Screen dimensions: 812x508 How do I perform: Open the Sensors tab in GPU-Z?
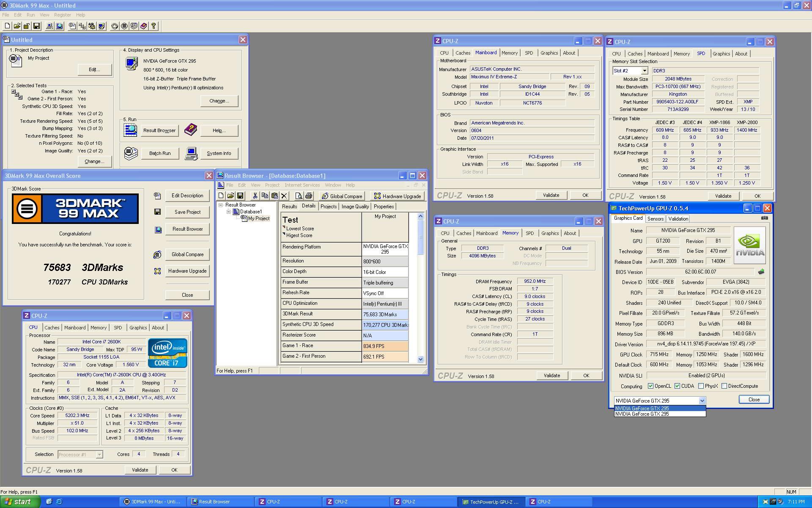(655, 219)
